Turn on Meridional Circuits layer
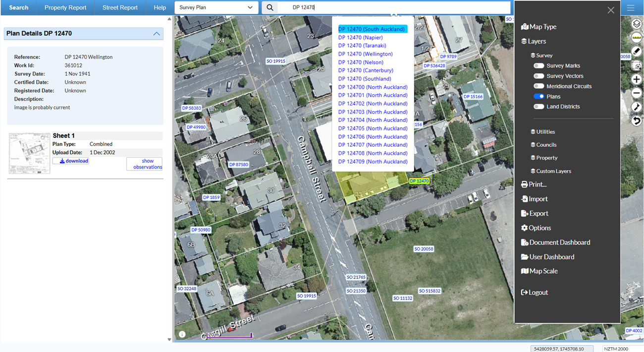 point(538,86)
